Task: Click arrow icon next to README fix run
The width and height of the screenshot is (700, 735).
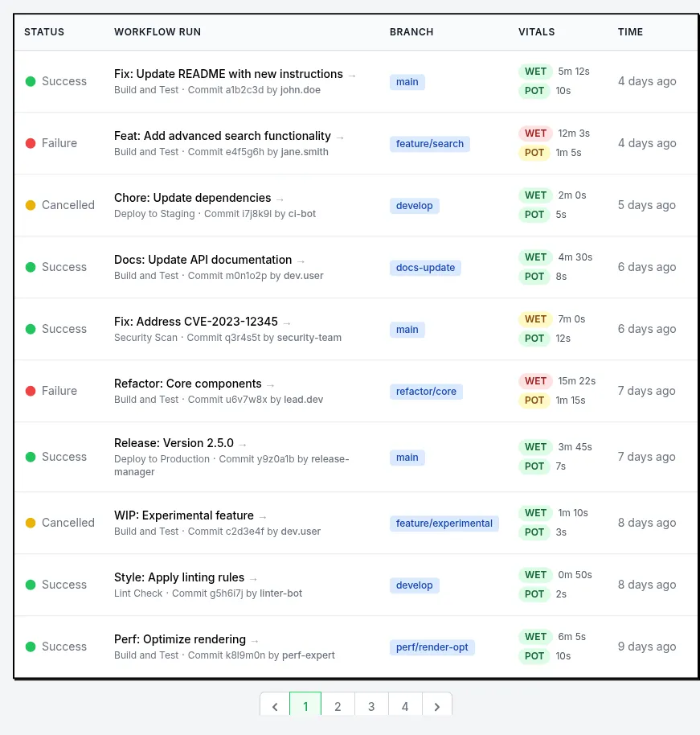Action: coord(351,75)
